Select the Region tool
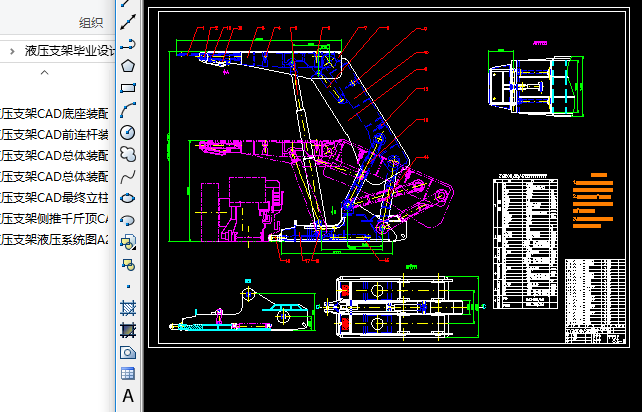The image size is (642, 412). point(128,352)
